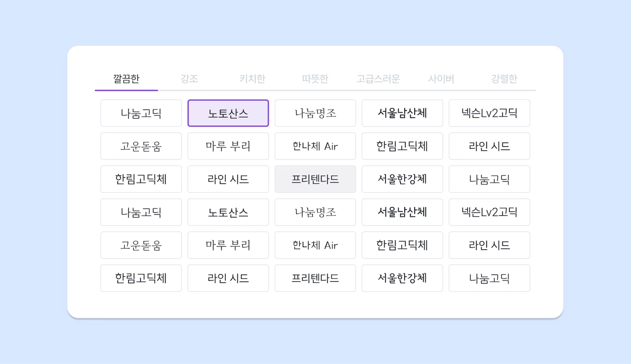Pick 마루 부리 below the unhighlighted 노토산스
This screenshot has width=631, height=364.
coord(228,245)
